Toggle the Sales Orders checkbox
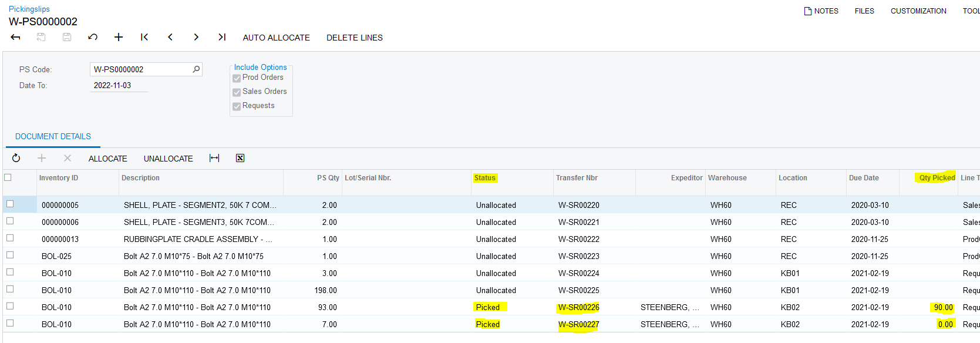980x343 pixels. click(x=237, y=92)
